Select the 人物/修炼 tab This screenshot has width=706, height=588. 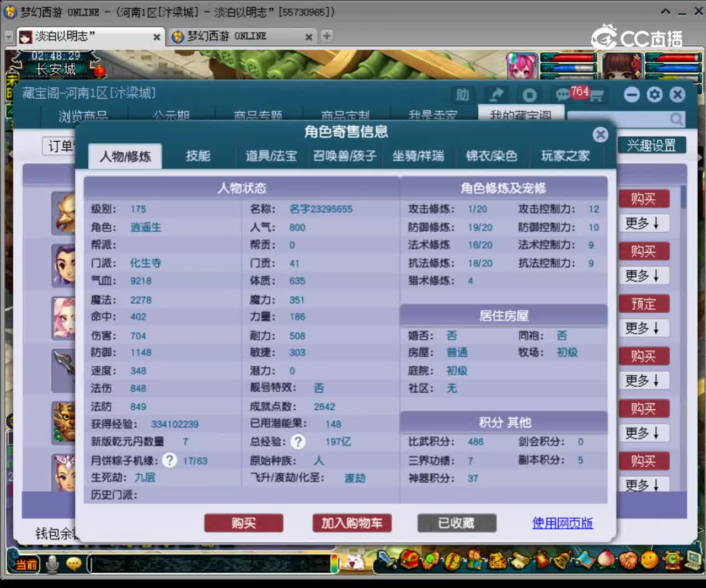pos(125,156)
